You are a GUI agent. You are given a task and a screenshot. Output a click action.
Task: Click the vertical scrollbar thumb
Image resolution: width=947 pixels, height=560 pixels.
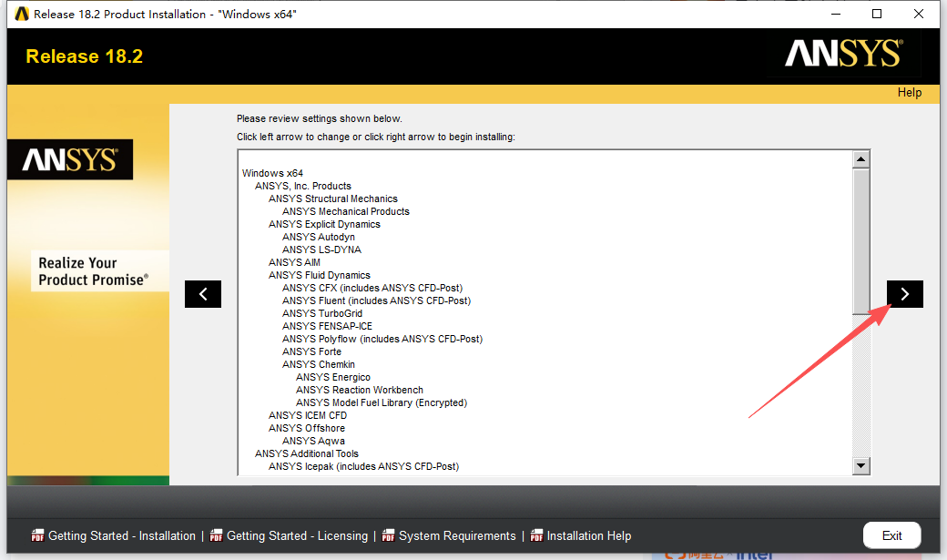click(x=860, y=241)
